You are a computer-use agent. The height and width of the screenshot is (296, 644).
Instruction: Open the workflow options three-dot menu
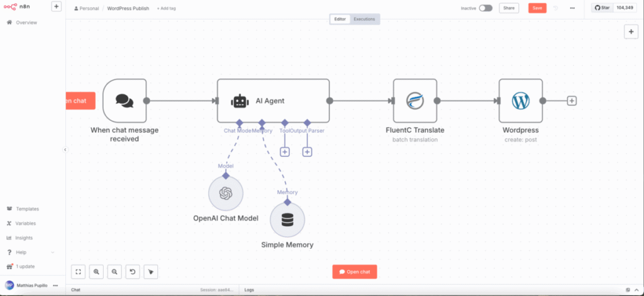coord(572,8)
